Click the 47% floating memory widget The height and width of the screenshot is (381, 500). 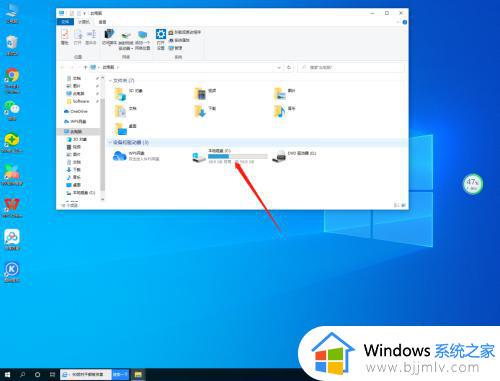point(473,184)
